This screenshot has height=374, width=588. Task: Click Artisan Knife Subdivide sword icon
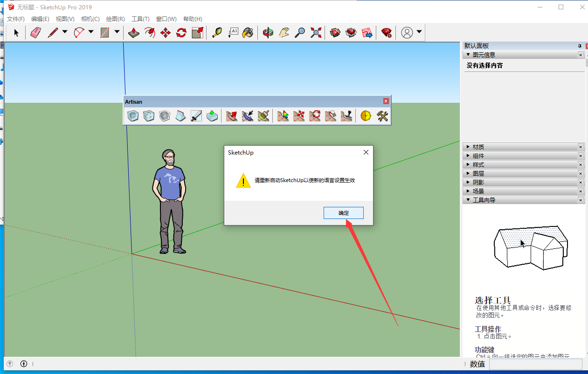pyautogui.click(x=196, y=116)
